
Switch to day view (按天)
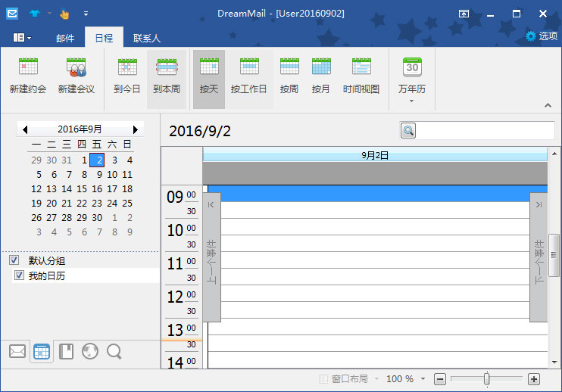(209, 79)
